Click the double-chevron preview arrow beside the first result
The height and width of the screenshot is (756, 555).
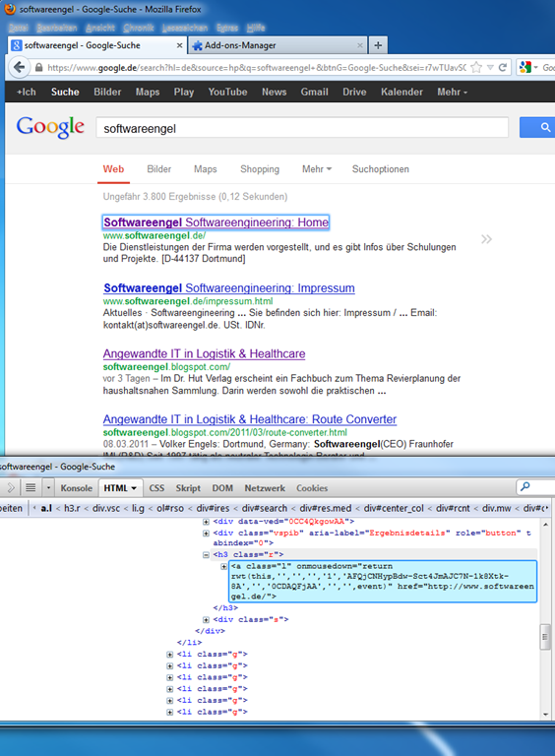pyautogui.click(x=486, y=239)
